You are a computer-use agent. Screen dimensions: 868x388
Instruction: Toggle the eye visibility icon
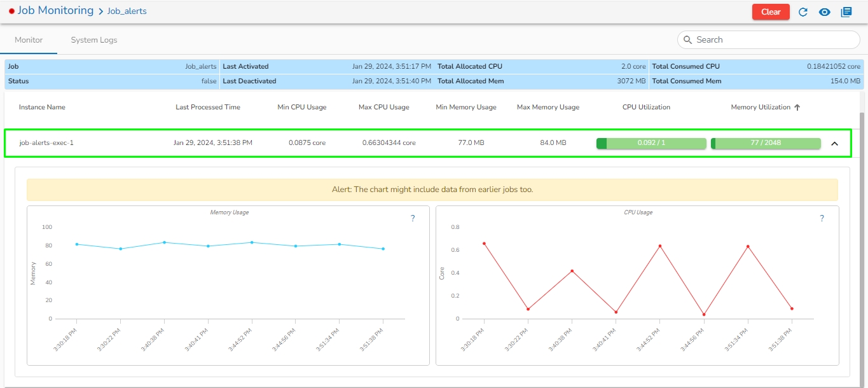(x=825, y=12)
